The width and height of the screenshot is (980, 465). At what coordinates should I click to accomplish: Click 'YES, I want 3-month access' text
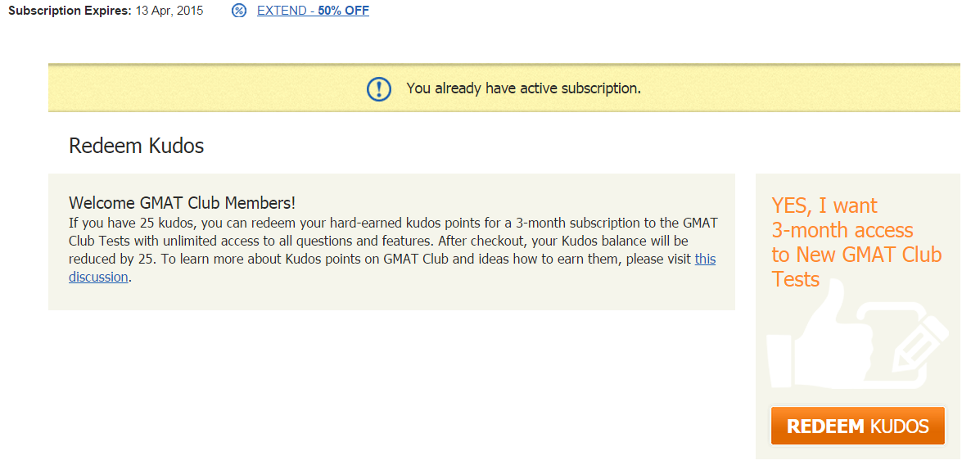pos(842,218)
